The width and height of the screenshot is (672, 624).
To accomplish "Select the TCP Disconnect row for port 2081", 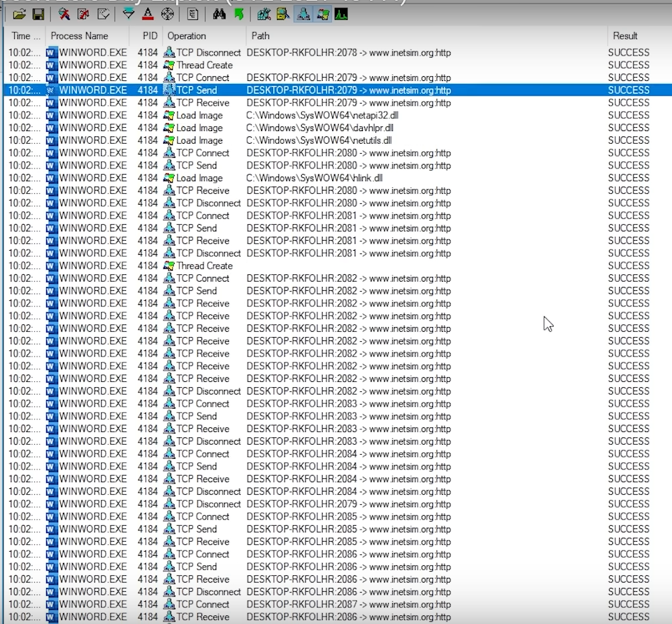I will 338,253.
